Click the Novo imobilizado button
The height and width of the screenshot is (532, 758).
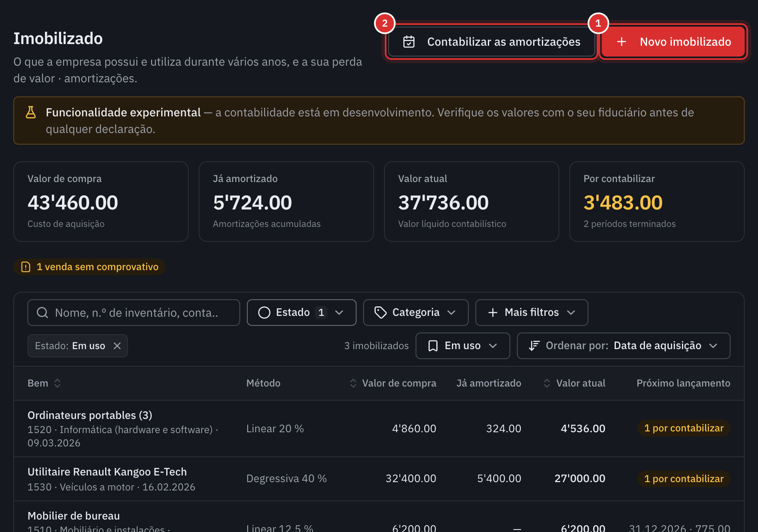coord(674,42)
